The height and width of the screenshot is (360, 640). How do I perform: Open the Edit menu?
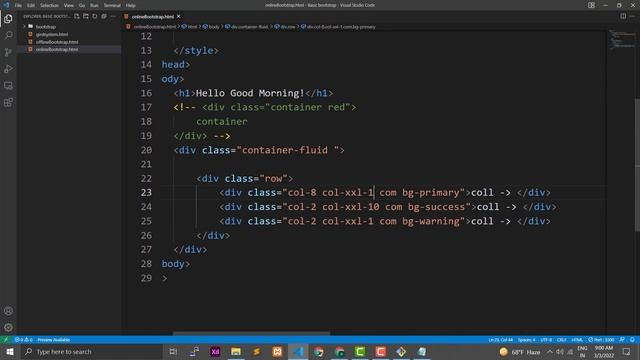point(31,5)
